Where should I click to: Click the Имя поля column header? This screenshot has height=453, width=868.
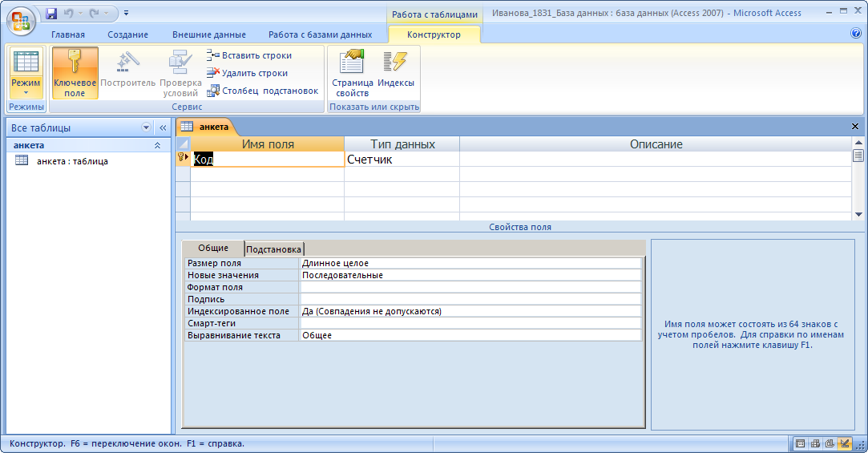pos(268,144)
